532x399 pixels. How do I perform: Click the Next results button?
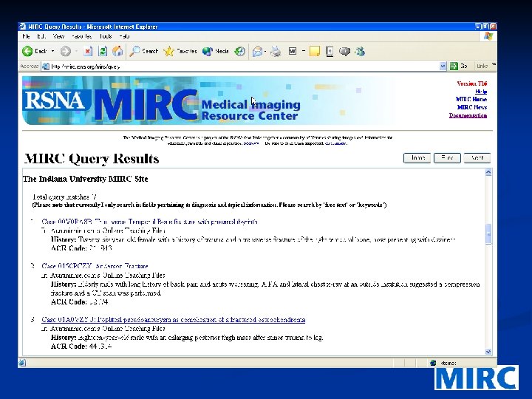pos(477,158)
